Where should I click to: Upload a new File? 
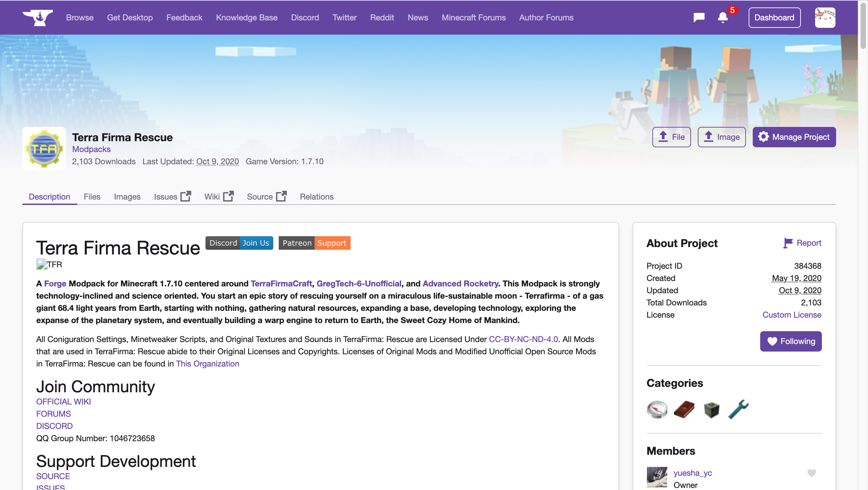tap(671, 137)
